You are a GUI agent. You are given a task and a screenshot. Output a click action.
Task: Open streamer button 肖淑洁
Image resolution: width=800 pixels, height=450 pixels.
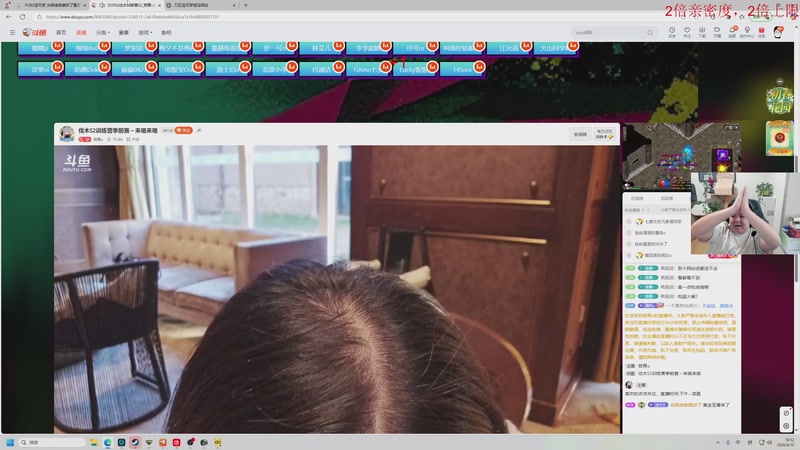(322, 69)
